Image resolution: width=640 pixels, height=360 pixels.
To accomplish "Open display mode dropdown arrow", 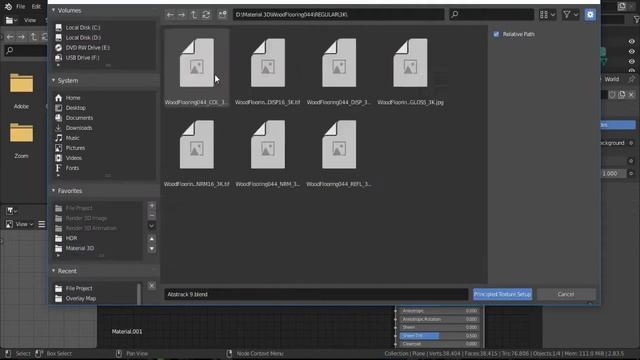I will (553, 15).
